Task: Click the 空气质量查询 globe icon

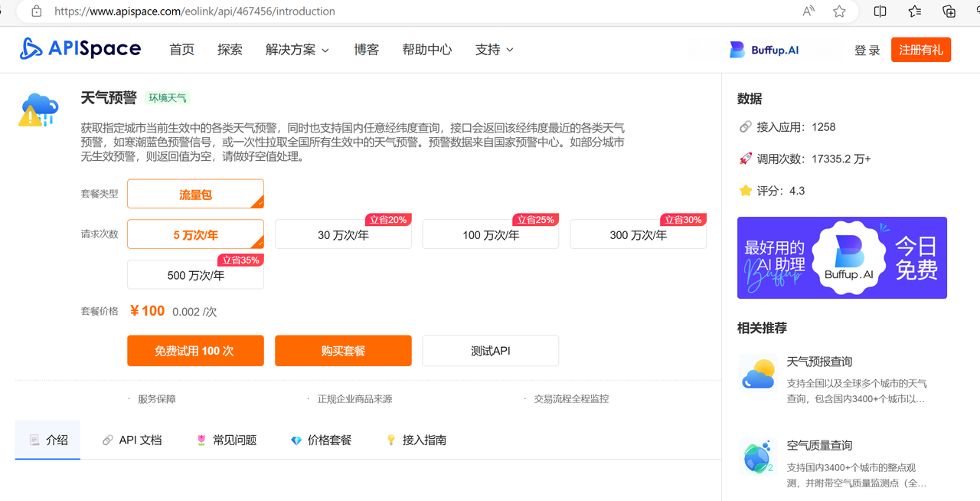Action: pyautogui.click(x=757, y=457)
